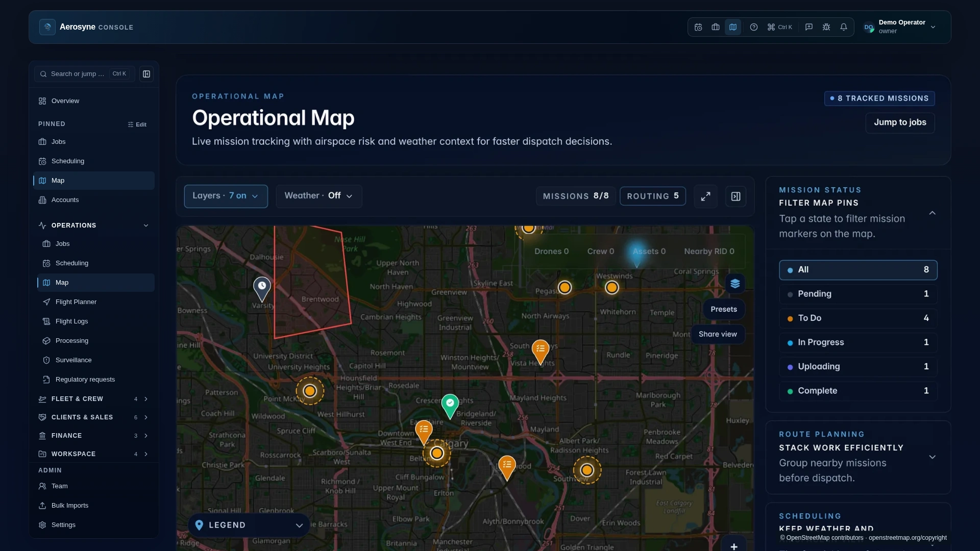Click the Jump to jobs button

[x=900, y=122]
